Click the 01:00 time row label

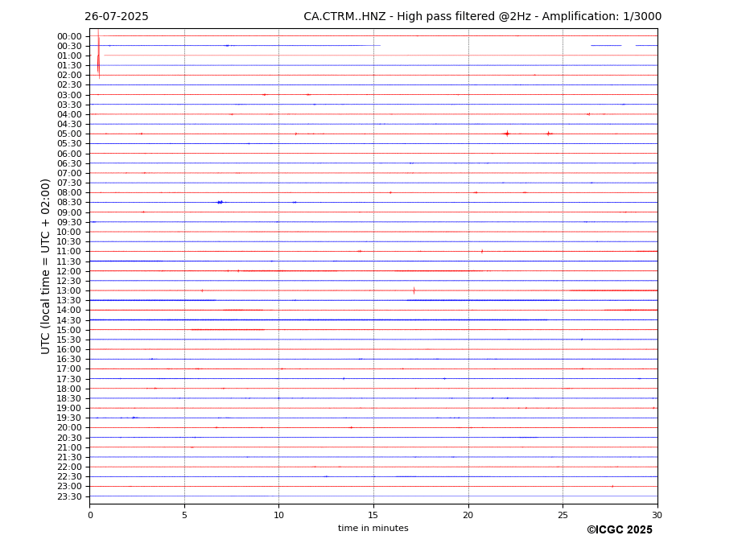69,56
